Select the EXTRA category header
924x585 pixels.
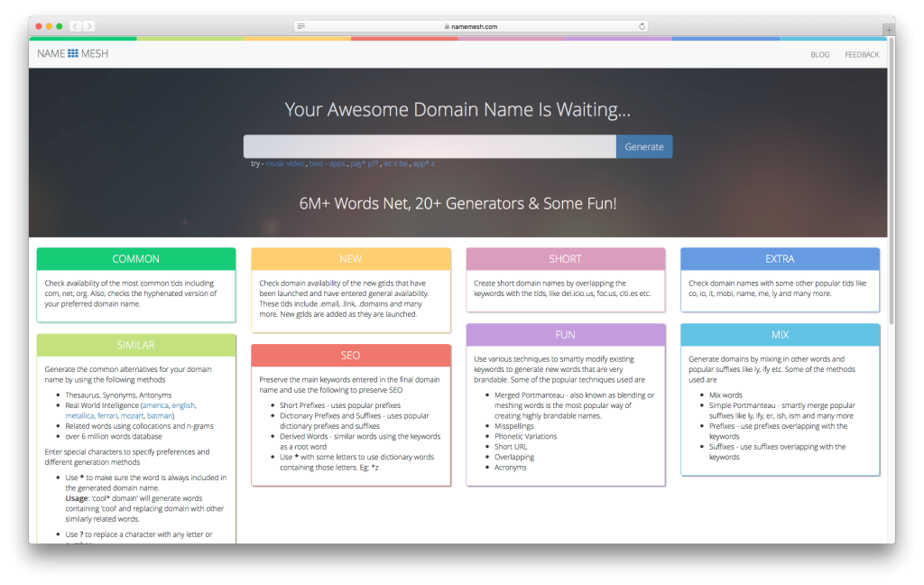click(780, 259)
